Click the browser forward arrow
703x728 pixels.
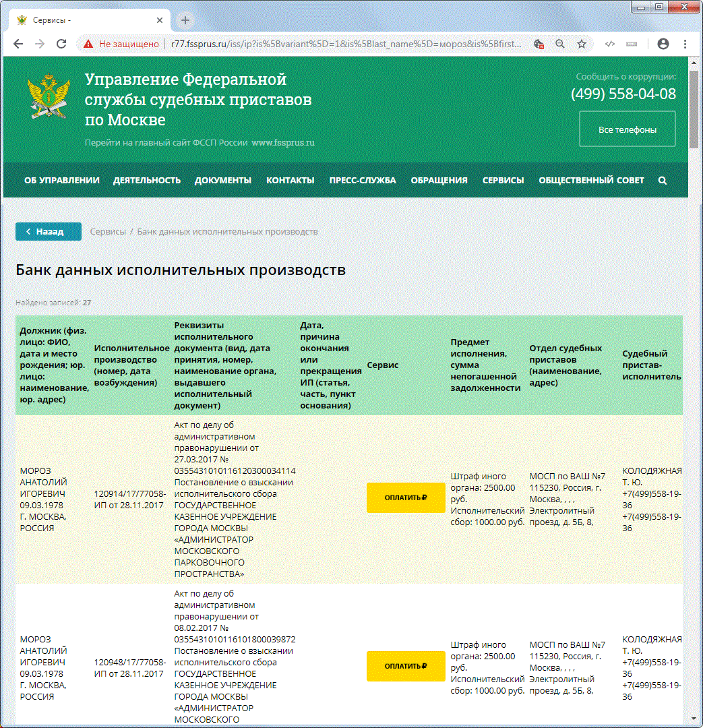pyautogui.click(x=40, y=44)
